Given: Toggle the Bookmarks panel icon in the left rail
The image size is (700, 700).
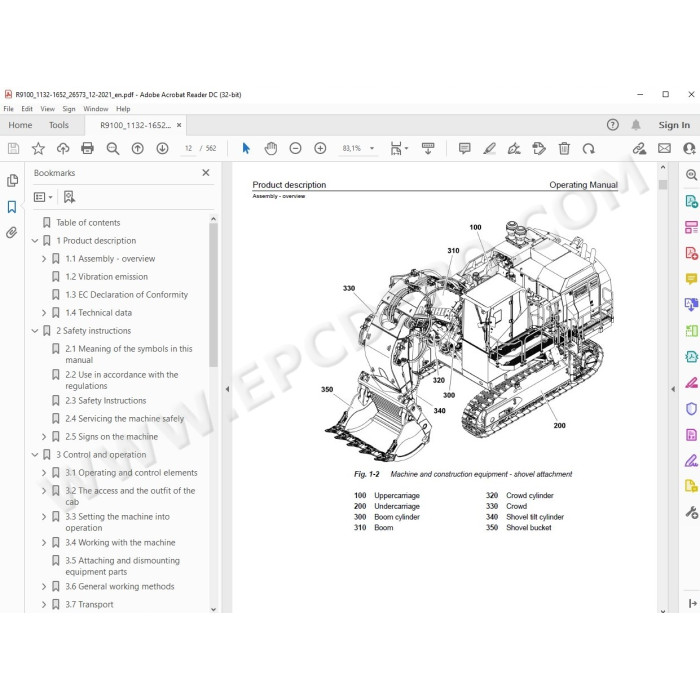Looking at the screenshot, I should click(12, 207).
